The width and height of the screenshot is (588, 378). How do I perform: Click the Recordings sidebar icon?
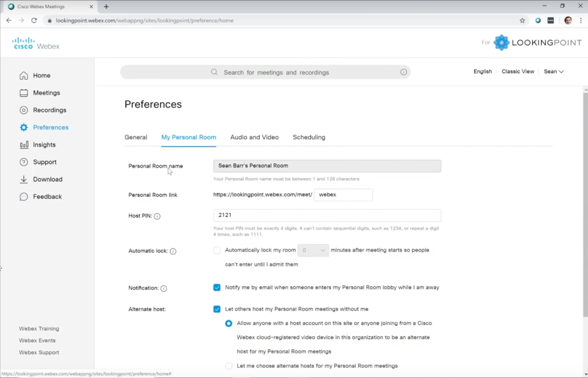pos(24,110)
